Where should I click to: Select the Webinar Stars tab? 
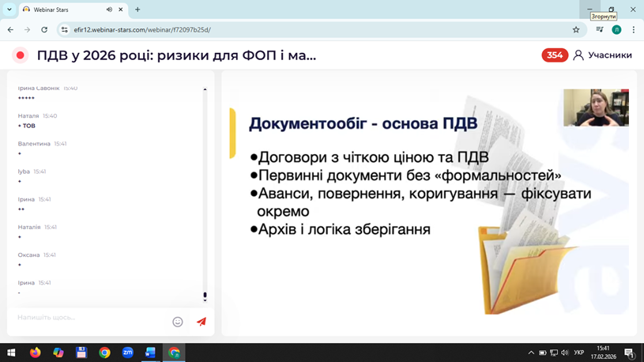click(x=63, y=9)
